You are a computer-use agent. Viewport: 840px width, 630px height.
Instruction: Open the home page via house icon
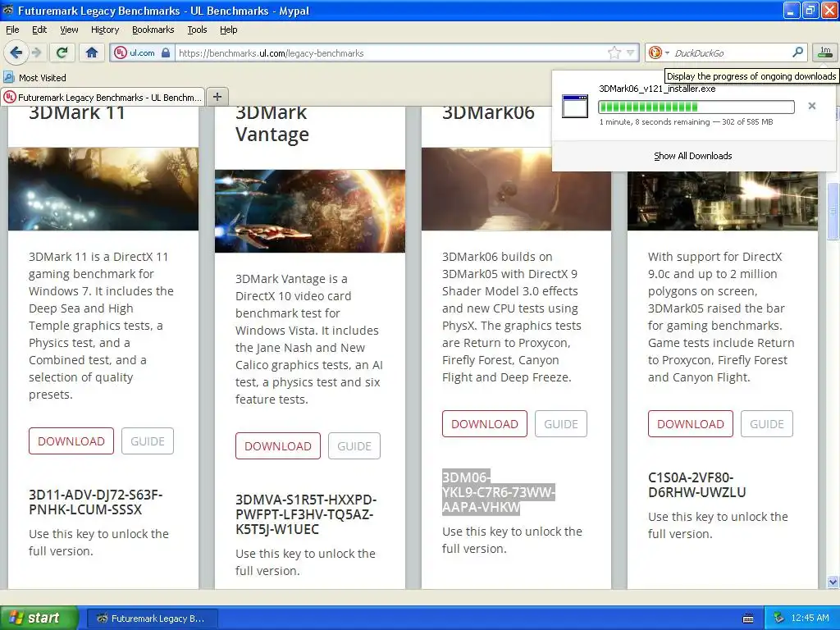pyautogui.click(x=92, y=52)
